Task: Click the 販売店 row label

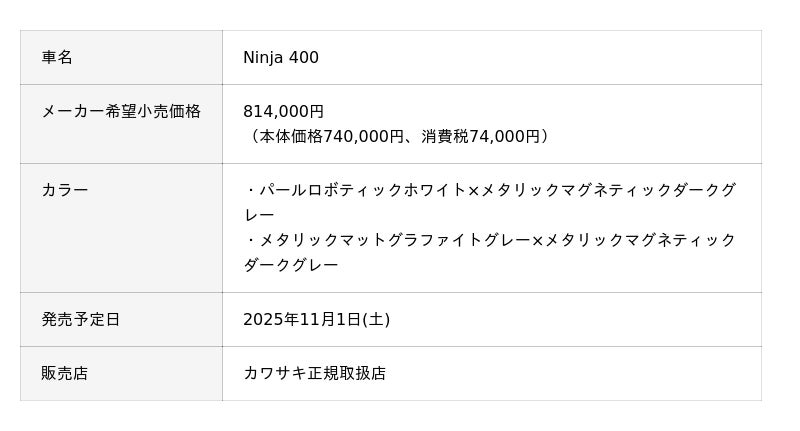Action: pos(65,374)
